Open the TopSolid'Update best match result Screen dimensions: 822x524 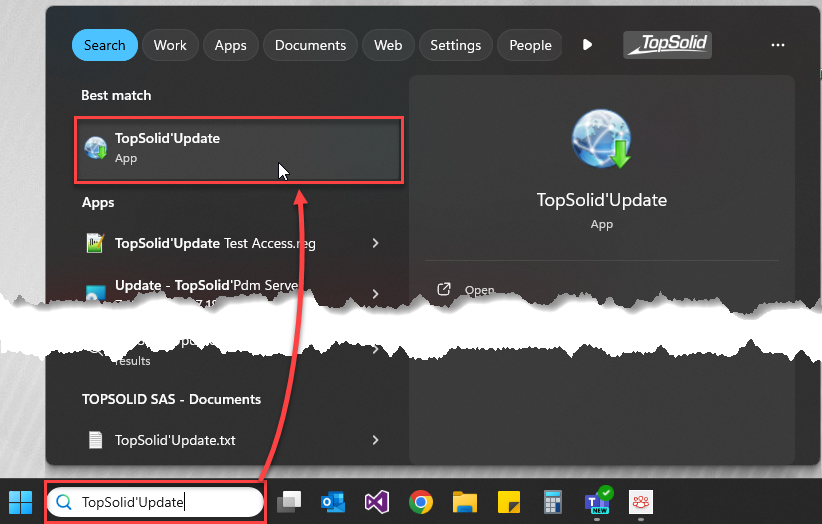[239, 150]
